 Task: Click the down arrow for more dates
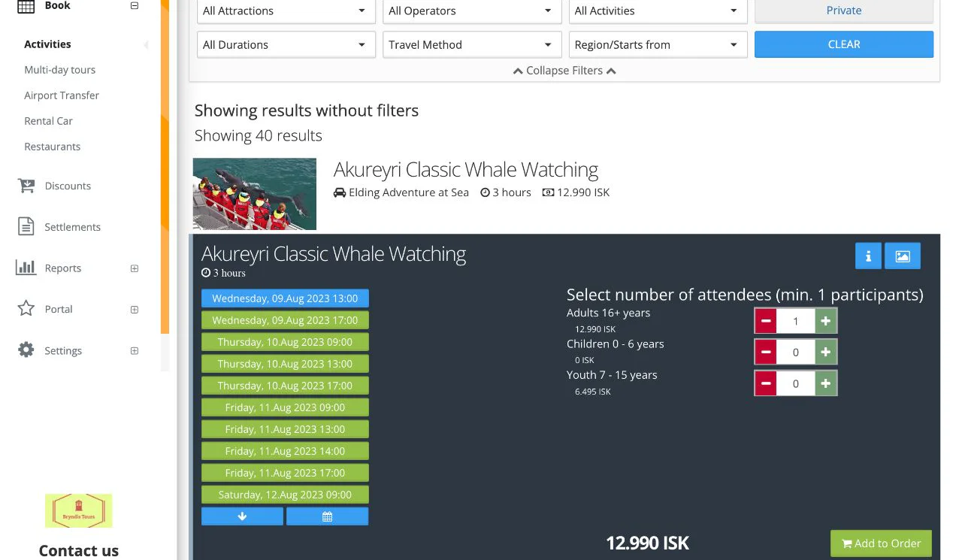coord(242,516)
